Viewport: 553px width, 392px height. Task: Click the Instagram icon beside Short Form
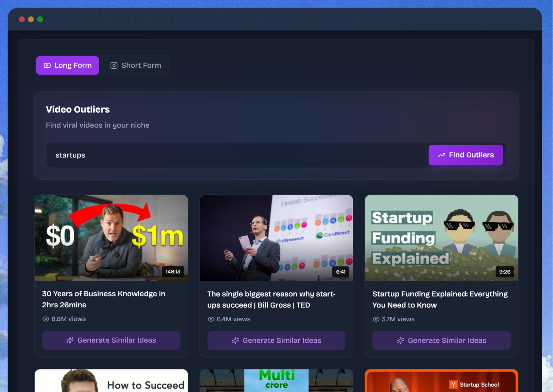pyautogui.click(x=114, y=65)
